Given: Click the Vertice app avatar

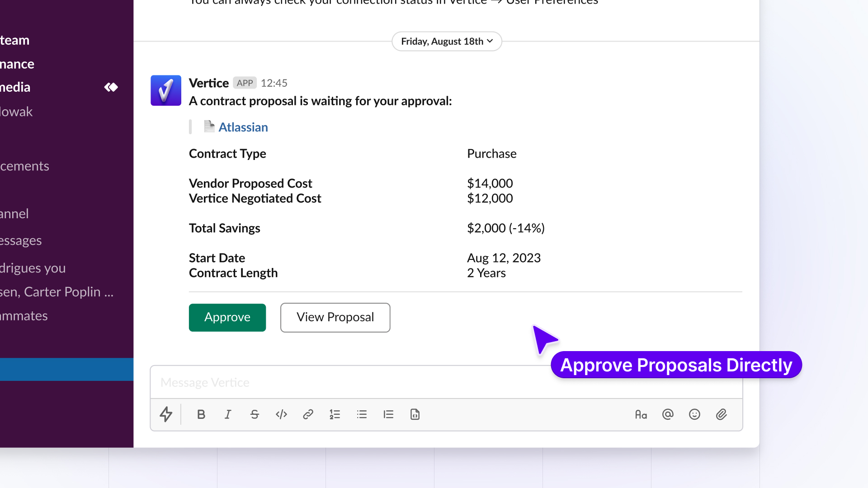Looking at the screenshot, I should [x=165, y=90].
